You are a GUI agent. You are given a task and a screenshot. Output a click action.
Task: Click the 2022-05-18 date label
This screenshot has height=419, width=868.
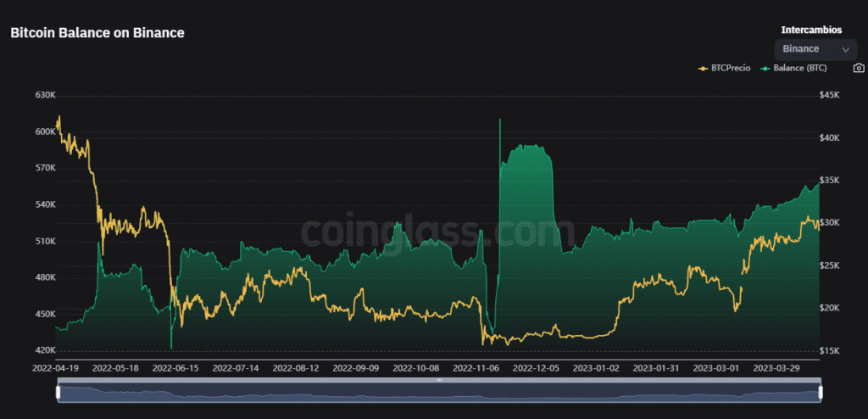(115, 368)
